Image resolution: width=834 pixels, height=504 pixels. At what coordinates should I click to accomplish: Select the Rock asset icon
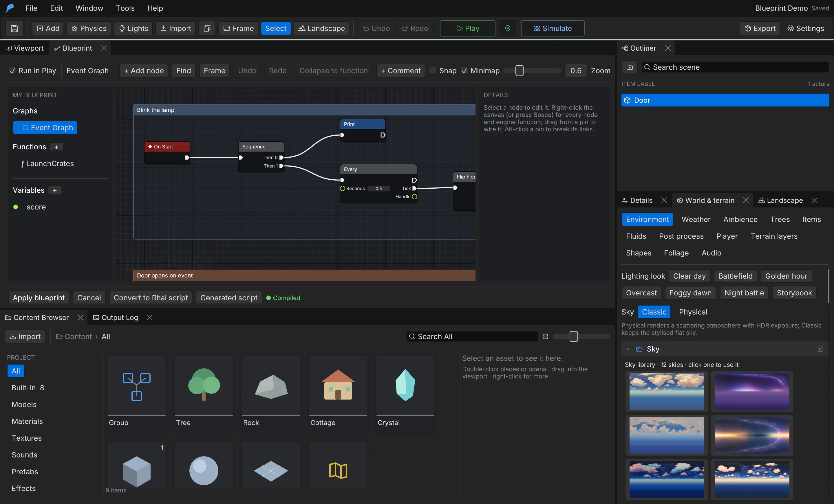(271, 387)
